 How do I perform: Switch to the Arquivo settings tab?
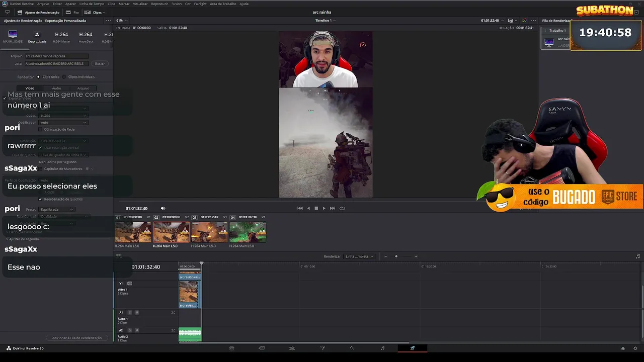83,88
